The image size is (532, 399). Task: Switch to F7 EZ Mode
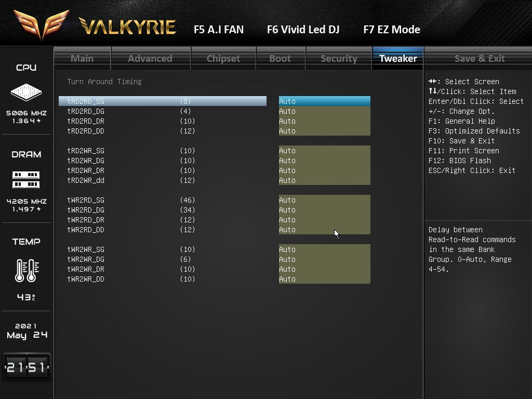click(x=391, y=30)
